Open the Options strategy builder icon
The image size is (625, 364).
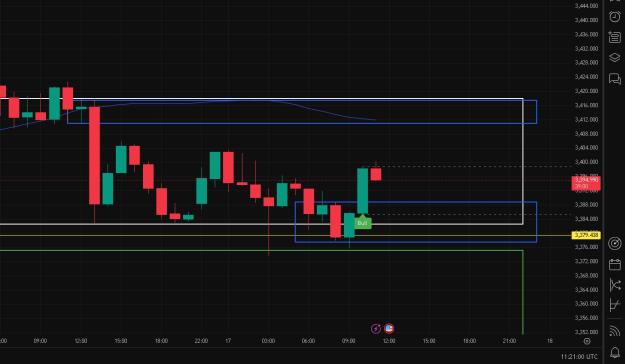(x=615, y=285)
